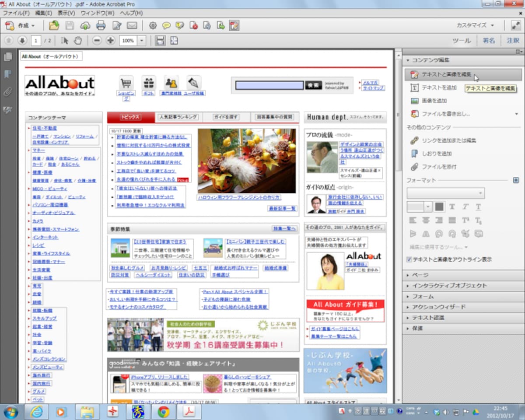
Task: Click the fit one full page icon
Action: coord(174,40)
